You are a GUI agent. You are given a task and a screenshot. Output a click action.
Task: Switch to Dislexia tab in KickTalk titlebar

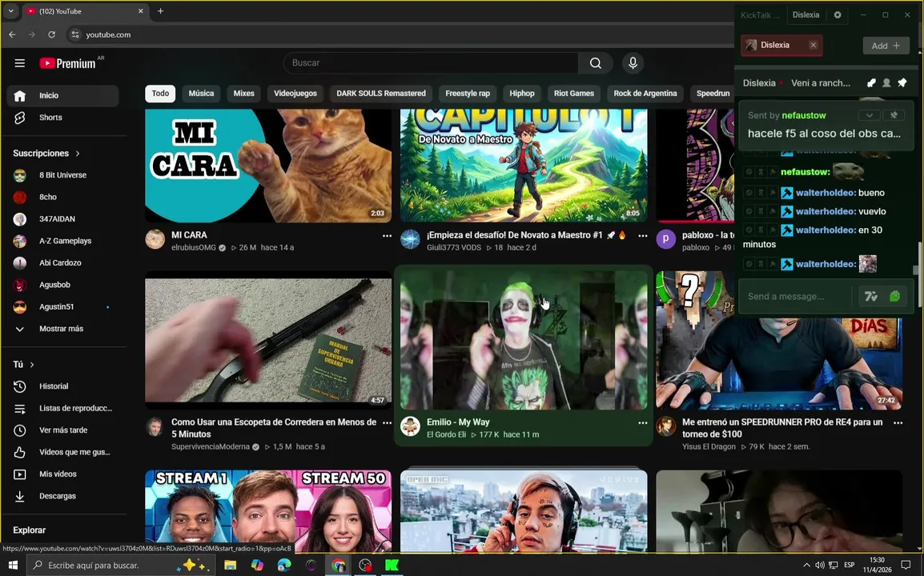coord(805,14)
